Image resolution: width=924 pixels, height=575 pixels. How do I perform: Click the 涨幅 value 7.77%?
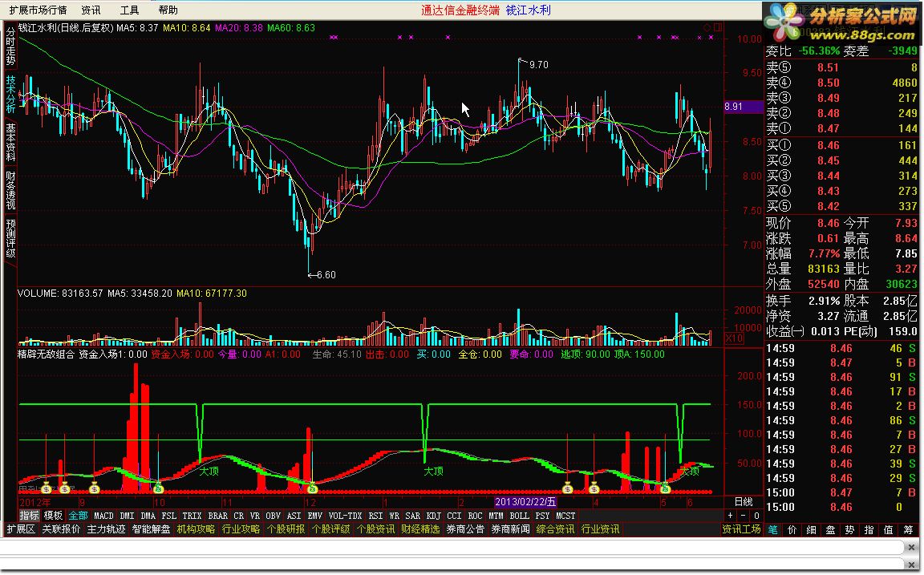tap(824, 253)
